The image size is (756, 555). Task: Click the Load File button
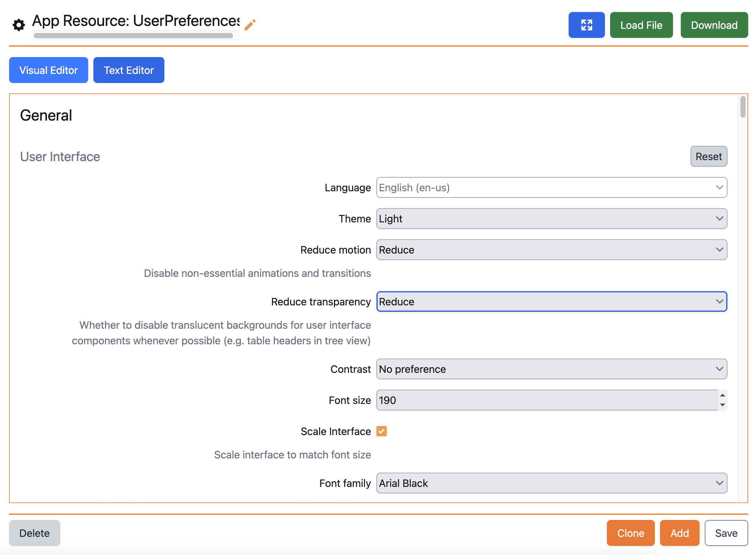click(x=641, y=25)
